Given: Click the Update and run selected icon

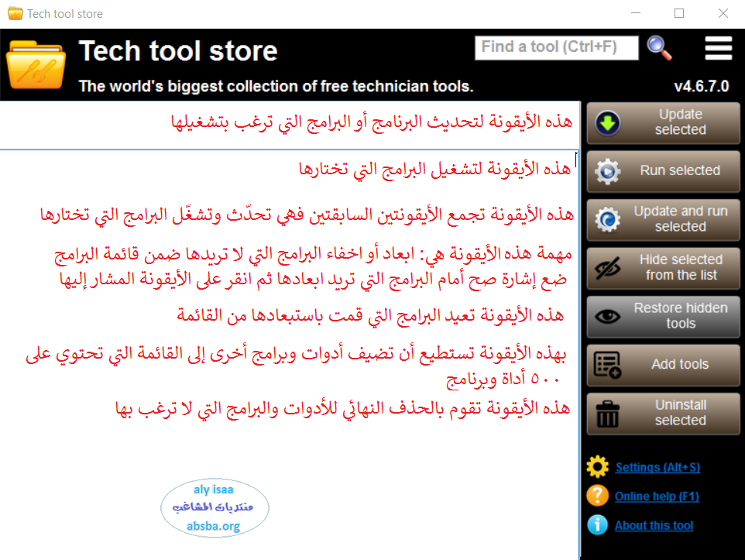Looking at the screenshot, I should pyautogui.click(x=608, y=219).
